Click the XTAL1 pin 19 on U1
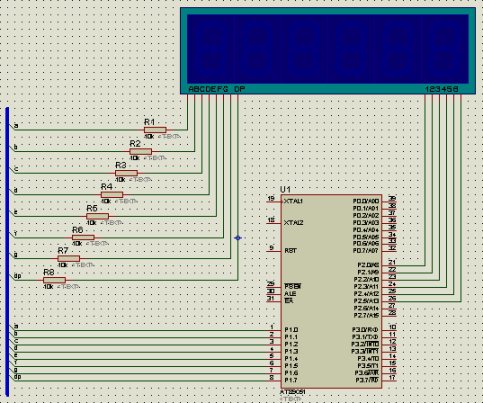 coord(274,201)
